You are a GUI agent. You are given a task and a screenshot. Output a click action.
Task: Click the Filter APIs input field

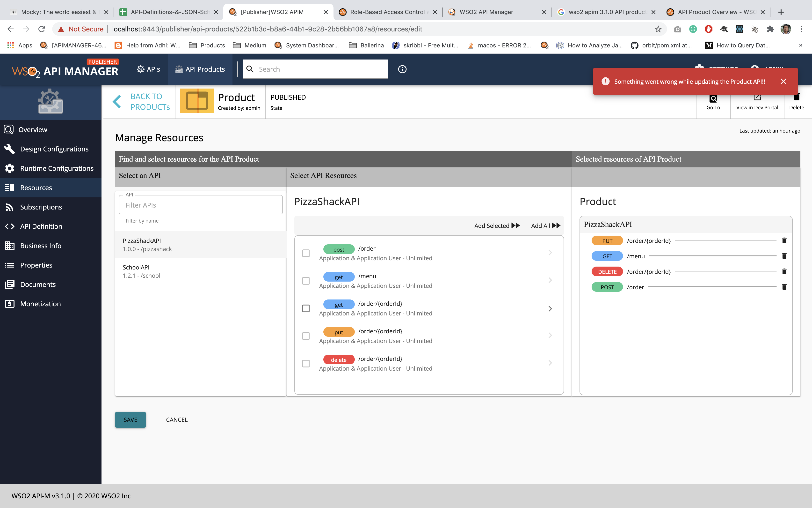point(201,205)
